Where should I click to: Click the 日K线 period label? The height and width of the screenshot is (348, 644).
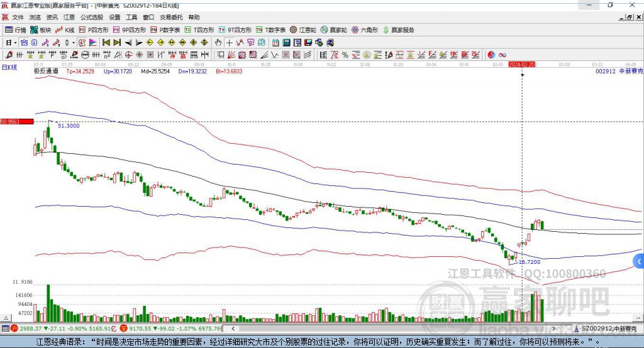click(9, 67)
